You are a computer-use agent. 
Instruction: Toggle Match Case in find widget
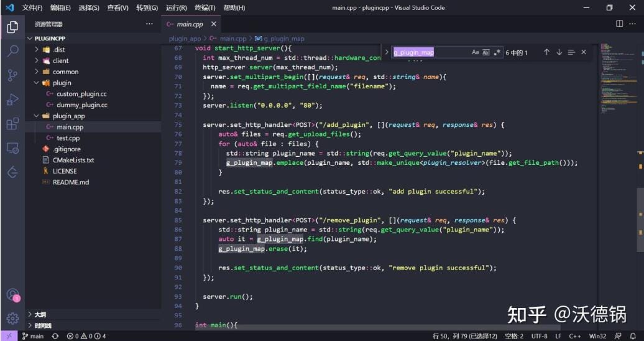click(475, 52)
